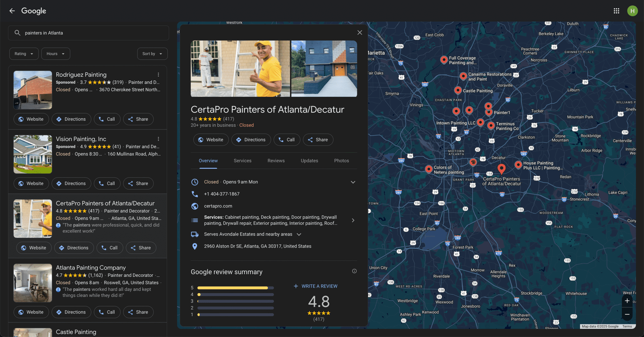The image size is (644, 337).
Task: Click the 4-star rating bar
Action: [x=235, y=295]
